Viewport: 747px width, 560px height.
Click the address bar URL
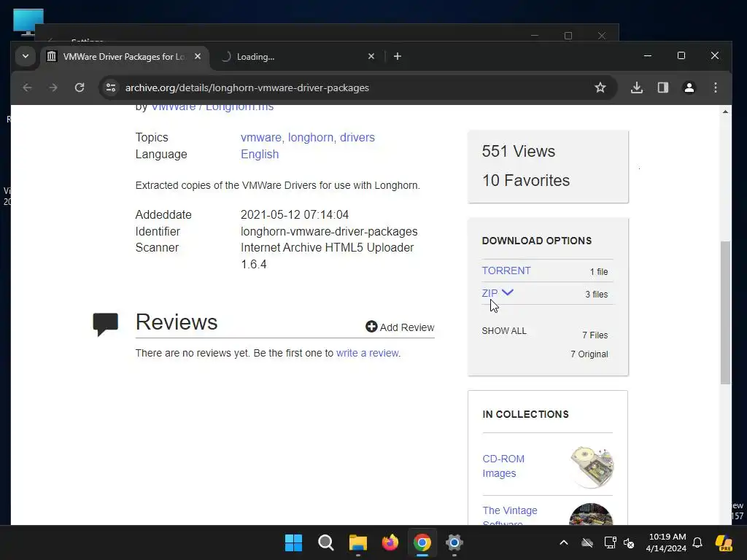[x=247, y=87]
